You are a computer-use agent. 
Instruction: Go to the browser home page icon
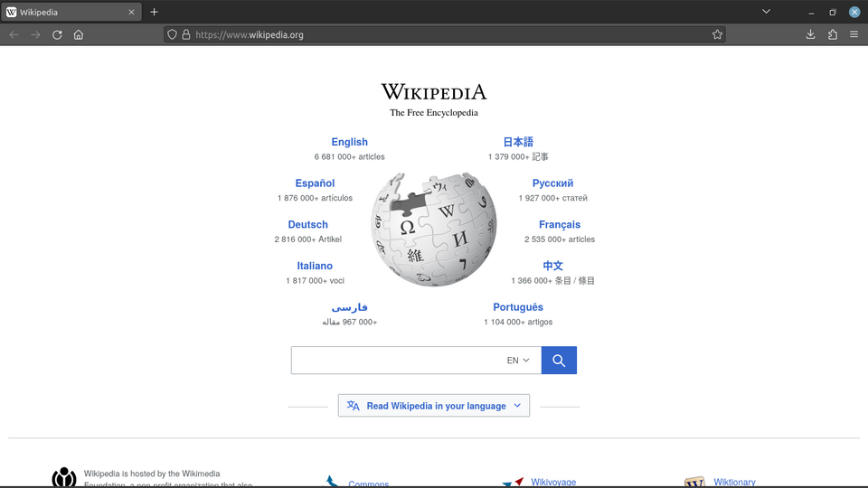coord(79,34)
